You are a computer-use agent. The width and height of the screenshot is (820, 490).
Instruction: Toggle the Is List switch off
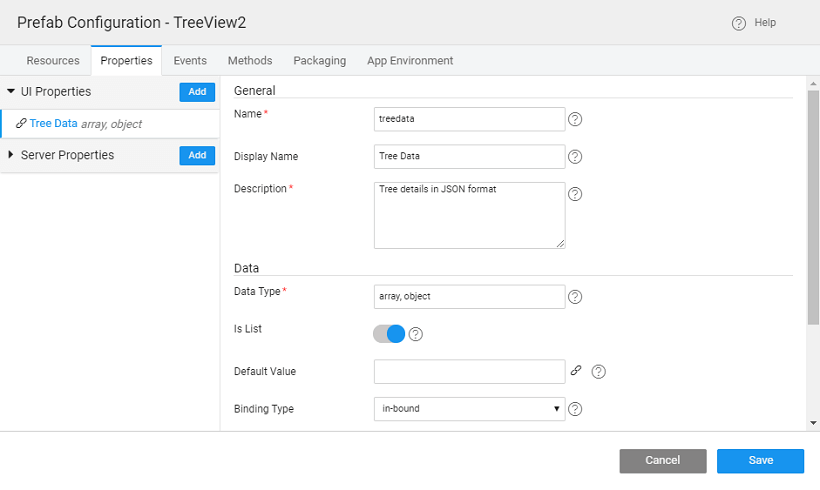click(x=389, y=334)
